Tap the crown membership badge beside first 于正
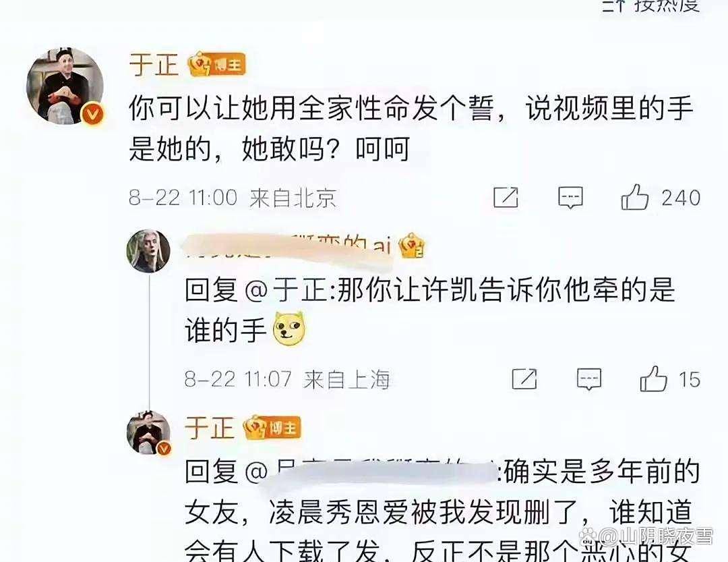728x562 pixels. point(216,64)
